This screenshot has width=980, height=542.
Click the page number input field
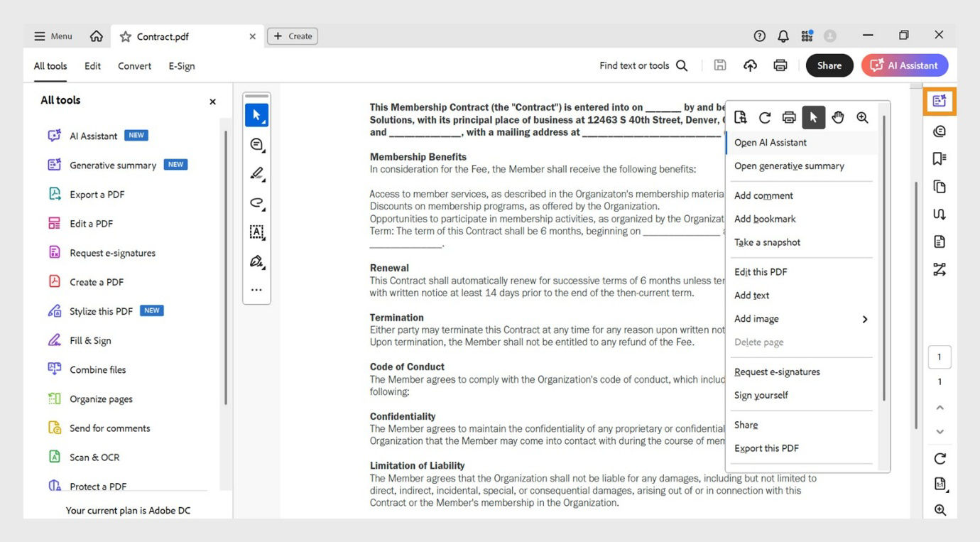939,357
